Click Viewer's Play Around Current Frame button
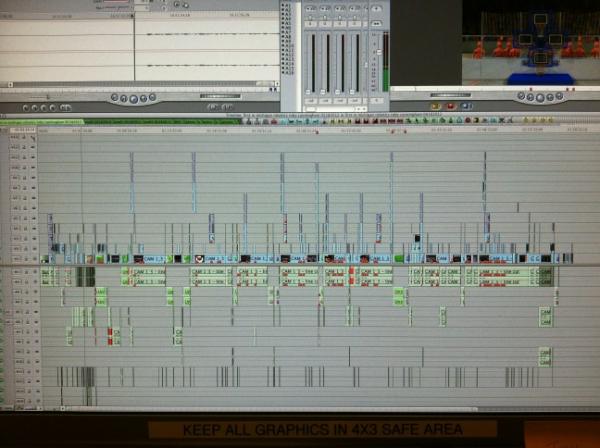Viewport: 600px width, 448px height. coord(143,99)
